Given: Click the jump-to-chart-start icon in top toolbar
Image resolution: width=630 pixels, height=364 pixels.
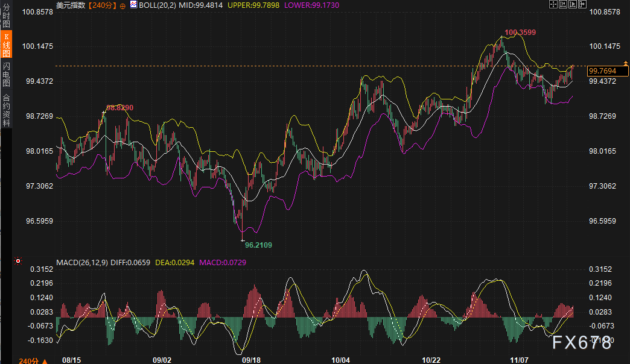Looking at the screenshot, I should (x=563, y=4).
